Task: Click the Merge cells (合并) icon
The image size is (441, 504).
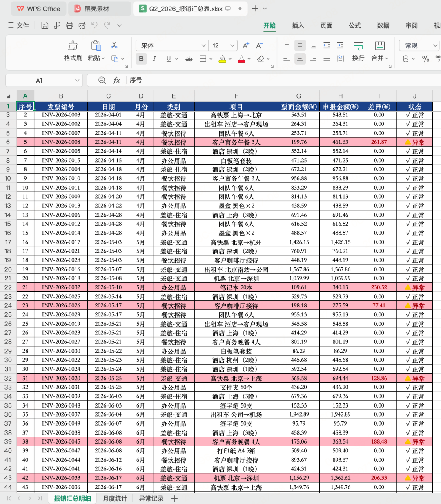Action: 380,45
